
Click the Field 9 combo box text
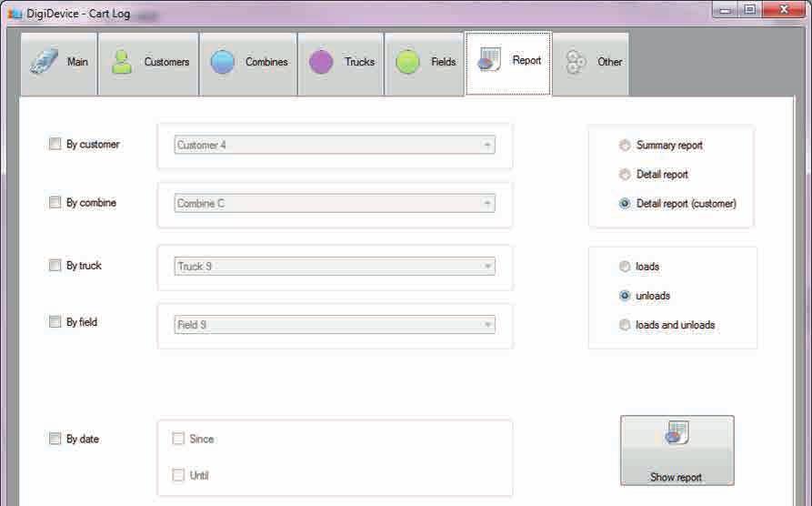(192, 325)
